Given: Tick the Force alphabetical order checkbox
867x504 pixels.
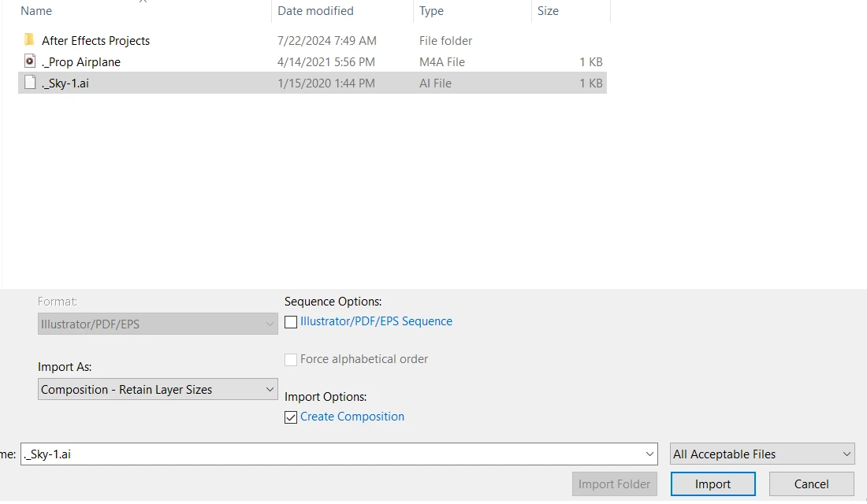Looking at the screenshot, I should 291,360.
